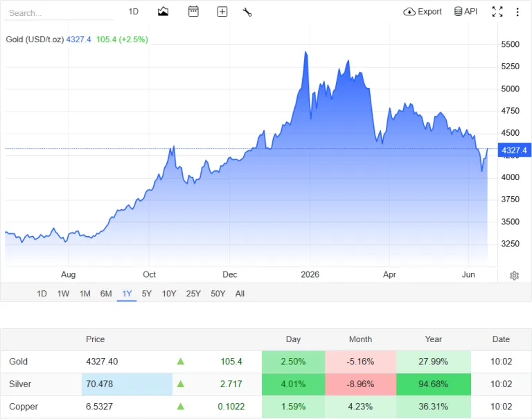The image size is (532, 419).
Task: Click the Month column header
Action: (361, 339)
